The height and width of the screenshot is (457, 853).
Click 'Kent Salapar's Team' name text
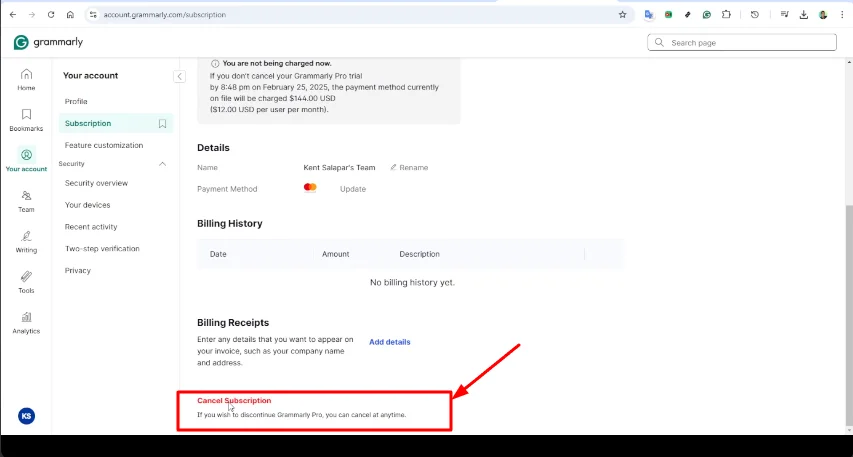click(339, 168)
